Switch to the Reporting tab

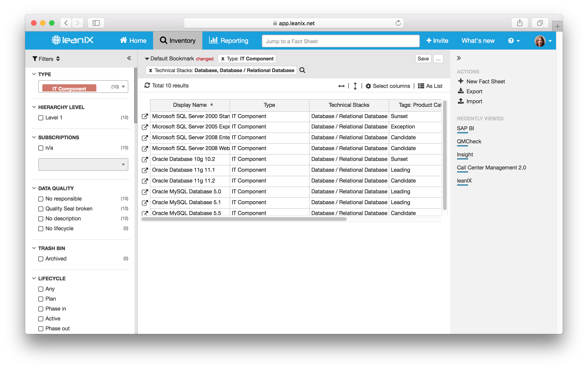228,40
